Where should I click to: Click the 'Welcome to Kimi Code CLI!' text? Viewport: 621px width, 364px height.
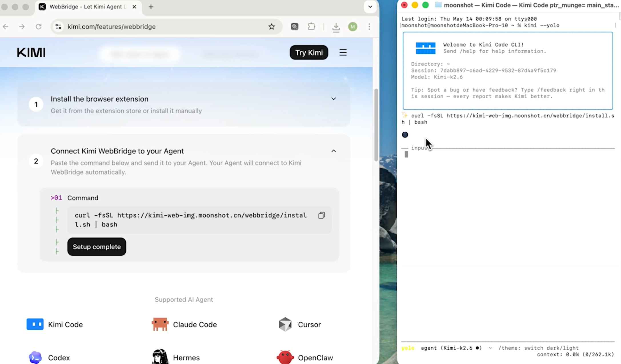pyautogui.click(x=483, y=45)
